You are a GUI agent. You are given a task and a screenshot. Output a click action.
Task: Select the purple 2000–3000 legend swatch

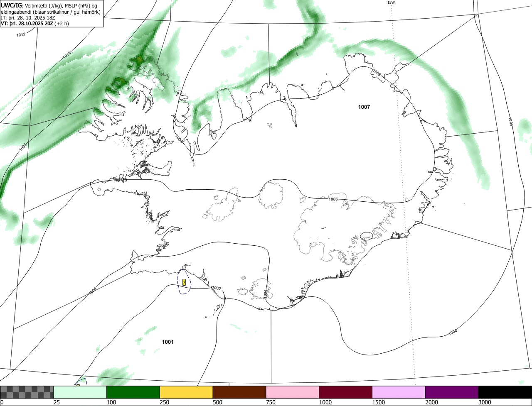tap(452, 392)
